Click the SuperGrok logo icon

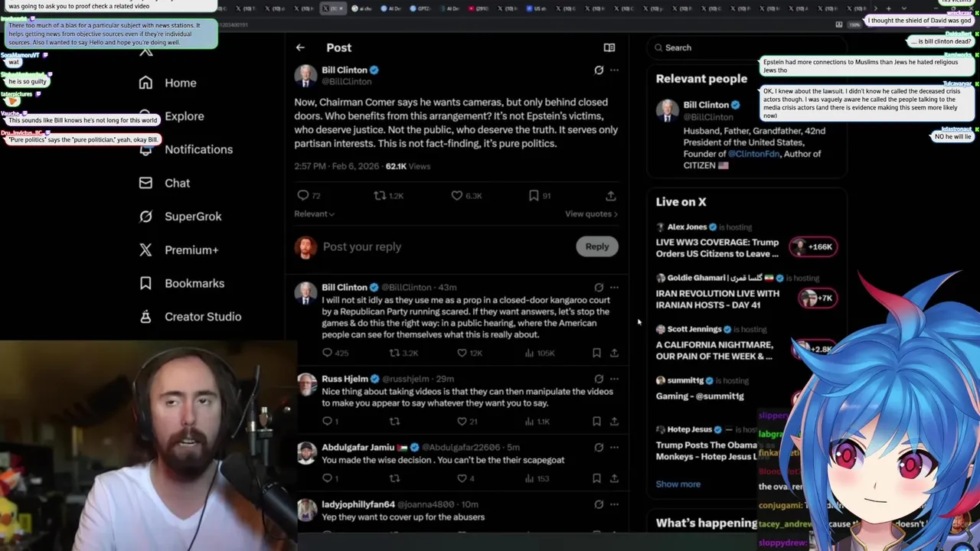145,217
